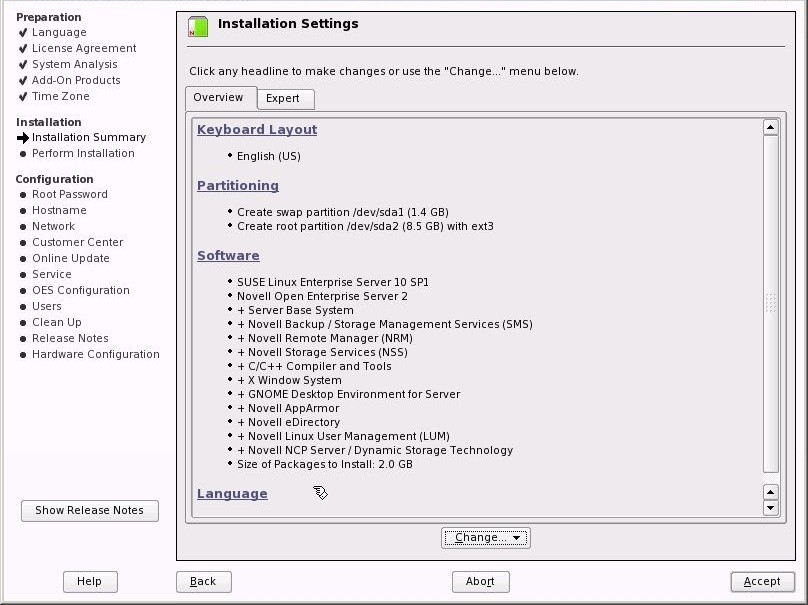This screenshot has height=605, width=808.
Task: Open the Change... dropdown menu
Action: pos(485,537)
